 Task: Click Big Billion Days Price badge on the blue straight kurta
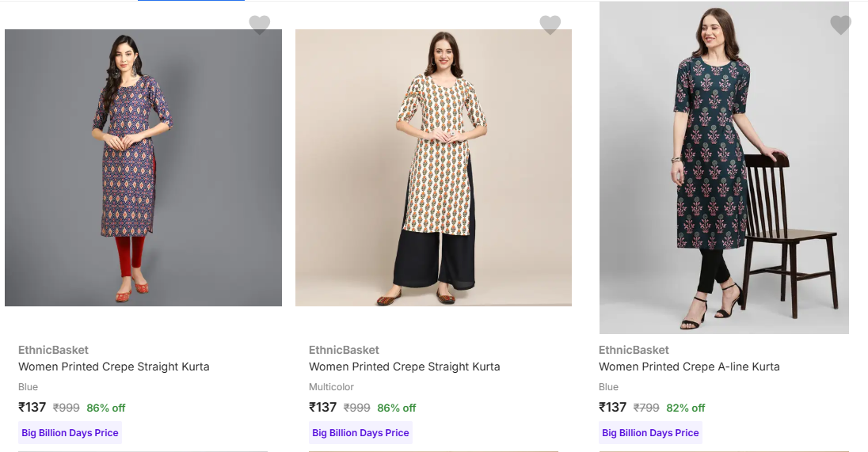(70, 433)
